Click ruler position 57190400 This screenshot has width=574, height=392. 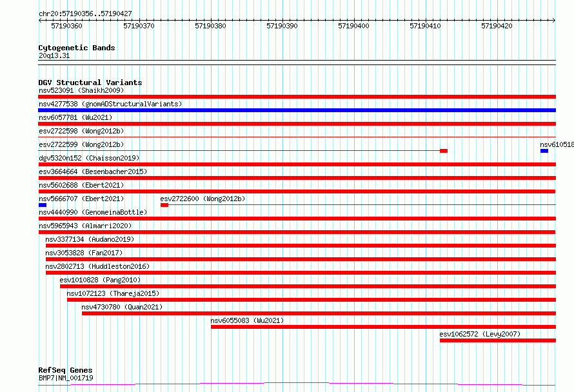[x=353, y=26]
